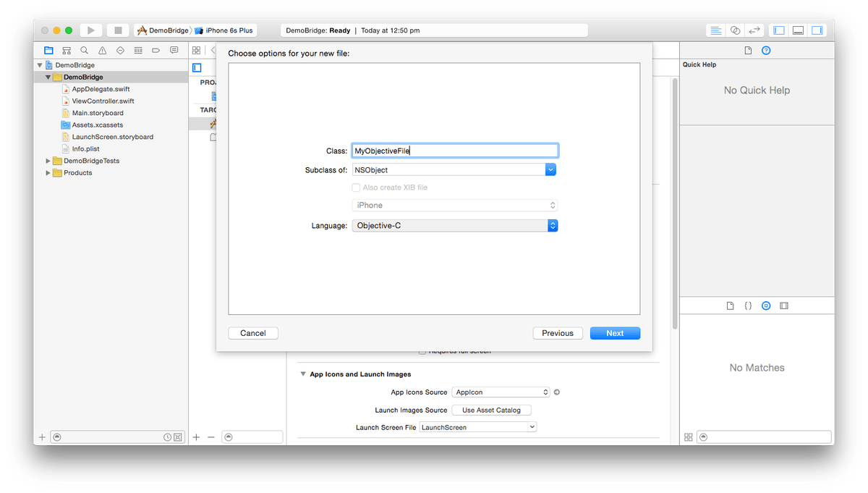Toggle the Utilities pane visibility

pos(817,30)
